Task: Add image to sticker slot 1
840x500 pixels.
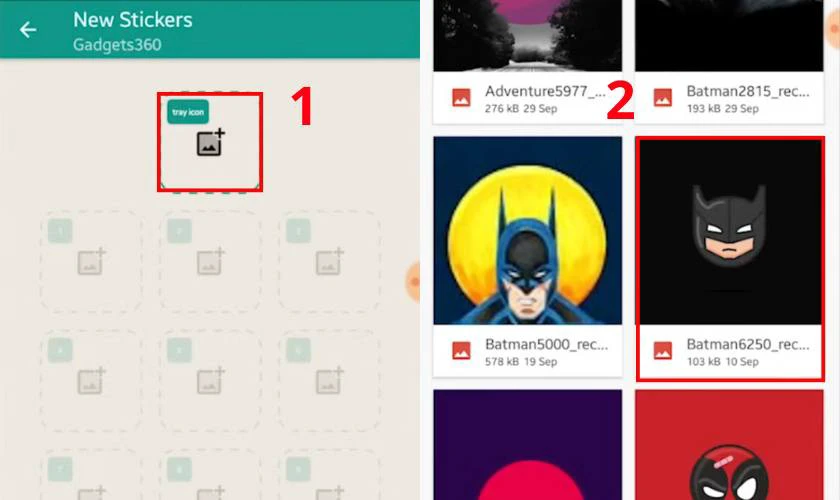Action: (x=92, y=262)
